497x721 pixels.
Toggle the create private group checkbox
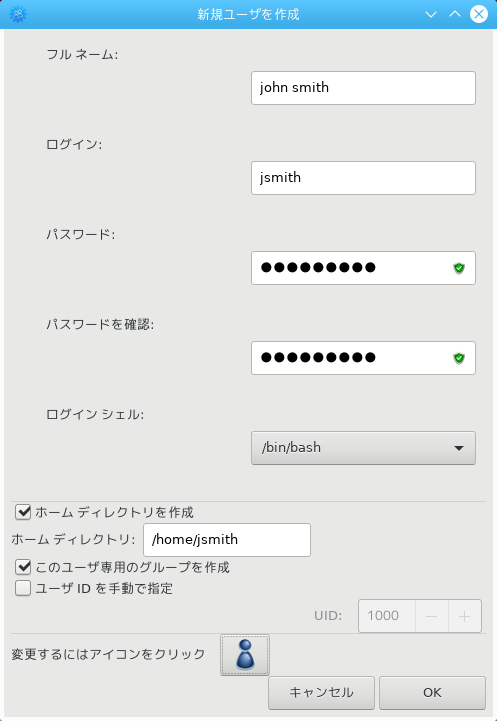point(23,567)
